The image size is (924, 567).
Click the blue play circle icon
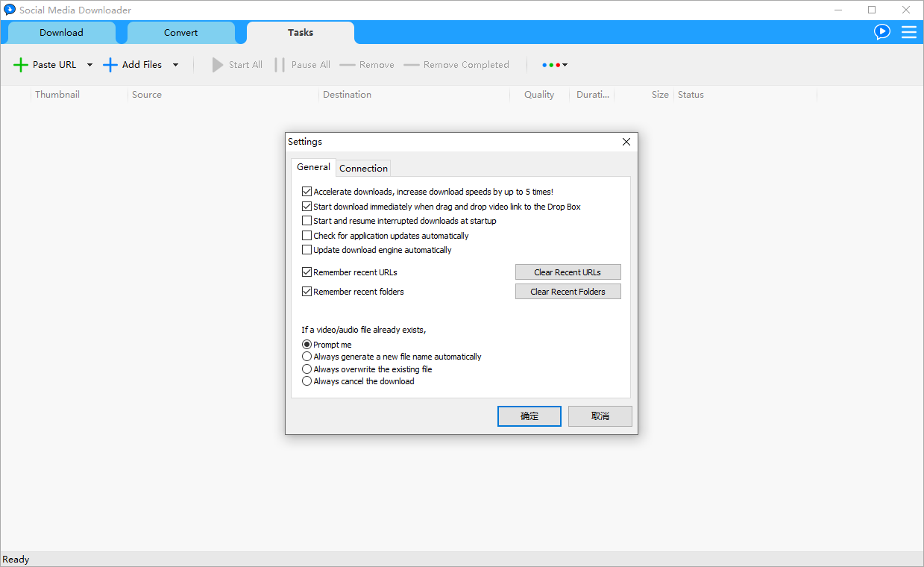pyautogui.click(x=882, y=32)
